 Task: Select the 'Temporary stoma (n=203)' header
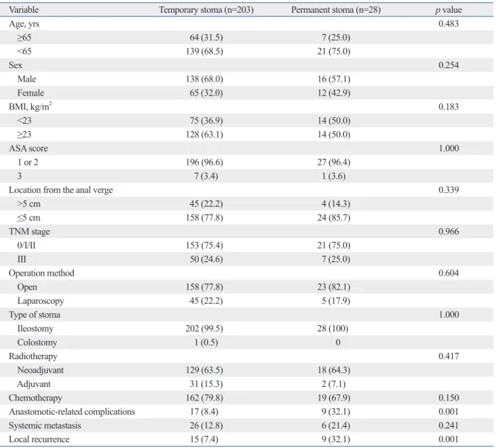pos(206,10)
